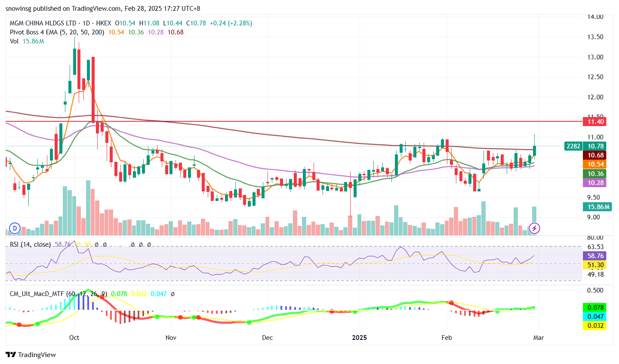Click the Nov label on the time axis
The width and height of the screenshot is (619, 364).
click(x=171, y=338)
